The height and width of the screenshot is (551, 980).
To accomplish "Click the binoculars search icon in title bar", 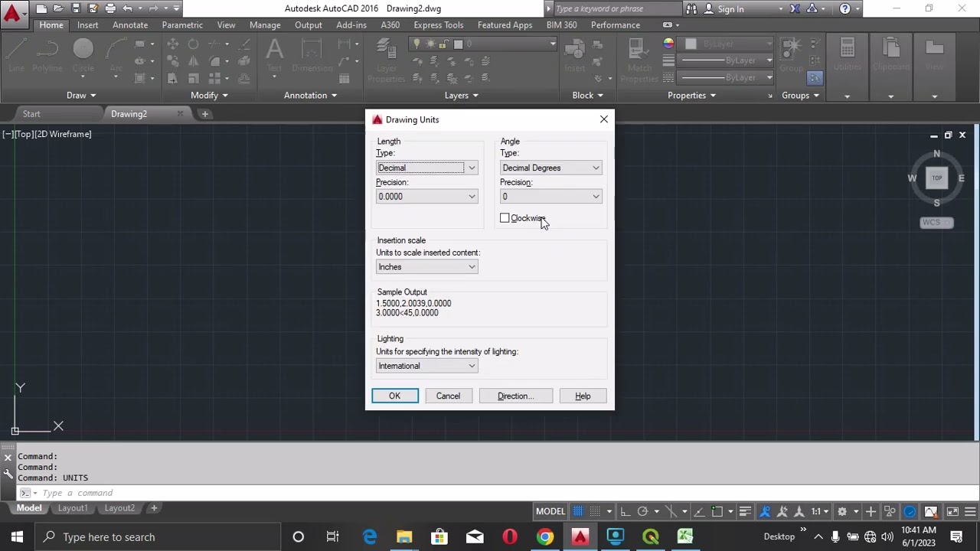I will pos(691,9).
